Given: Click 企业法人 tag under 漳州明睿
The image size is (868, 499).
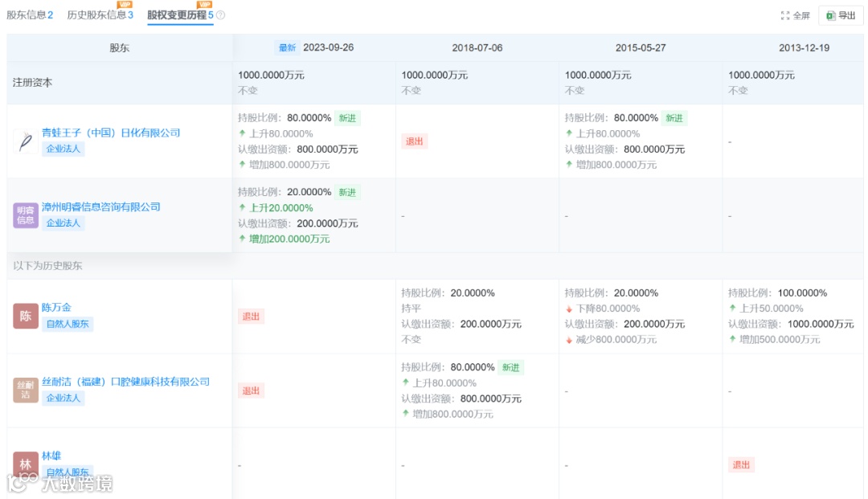Looking at the screenshot, I should (x=63, y=223).
